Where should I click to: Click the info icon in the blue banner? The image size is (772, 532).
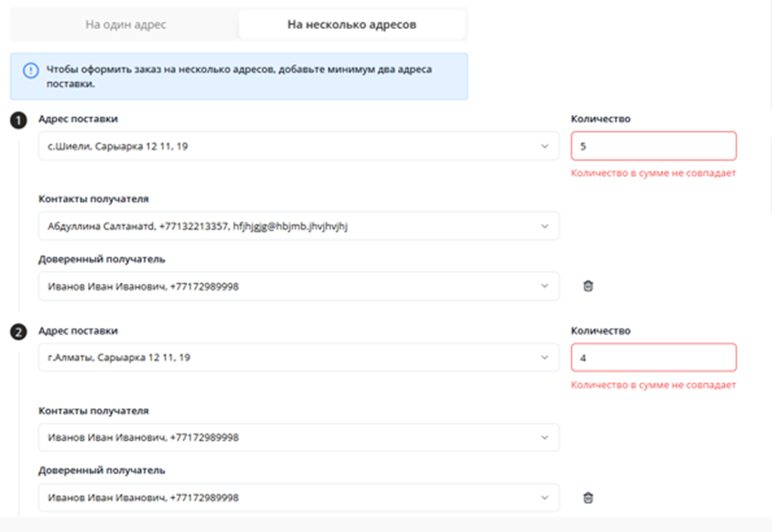tap(31, 71)
